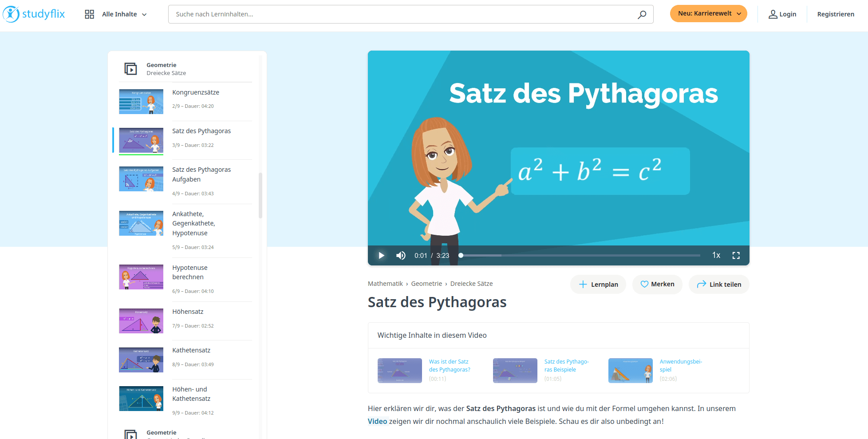
Task: Click the search magnifier icon
Action: pos(641,14)
